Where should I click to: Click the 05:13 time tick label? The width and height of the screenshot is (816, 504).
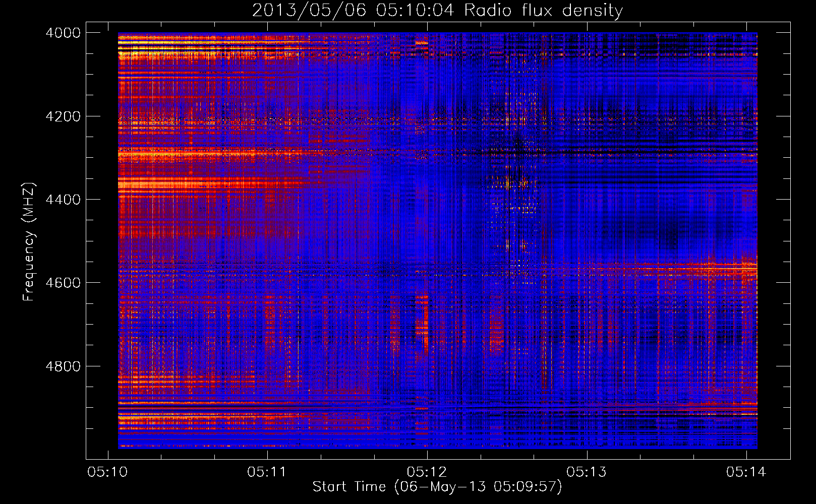tap(587, 472)
